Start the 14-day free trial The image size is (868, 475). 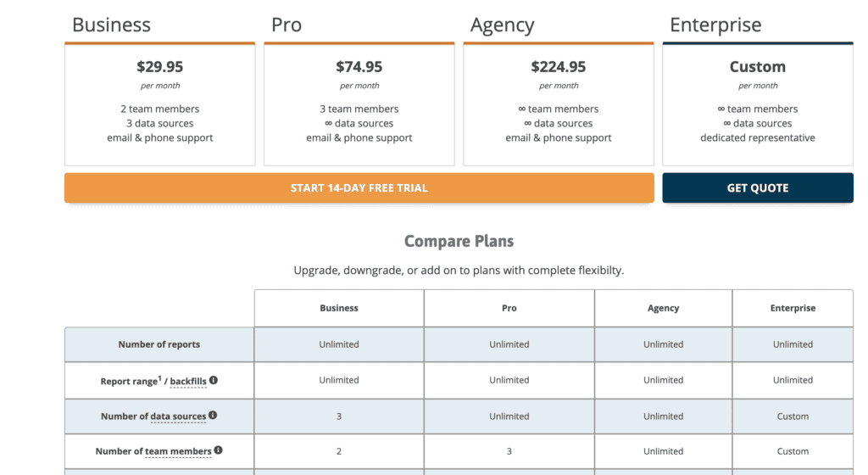pos(359,187)
